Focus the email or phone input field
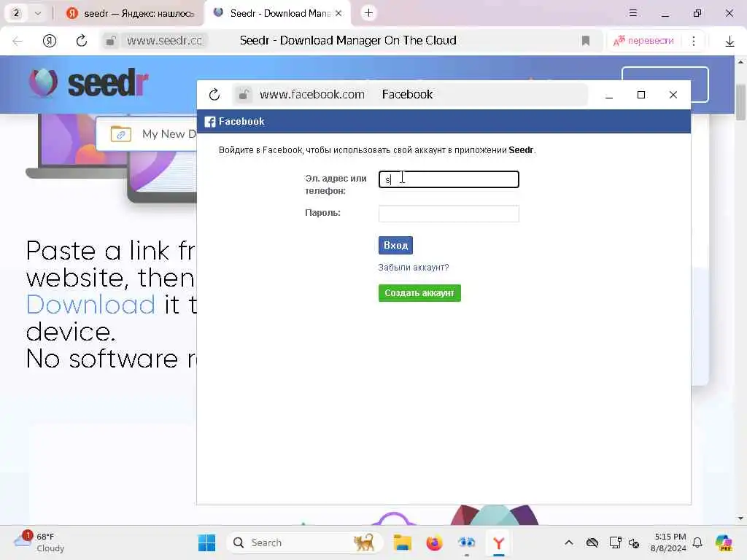Screen dimensions: 747x560 (x=449, y=179)
